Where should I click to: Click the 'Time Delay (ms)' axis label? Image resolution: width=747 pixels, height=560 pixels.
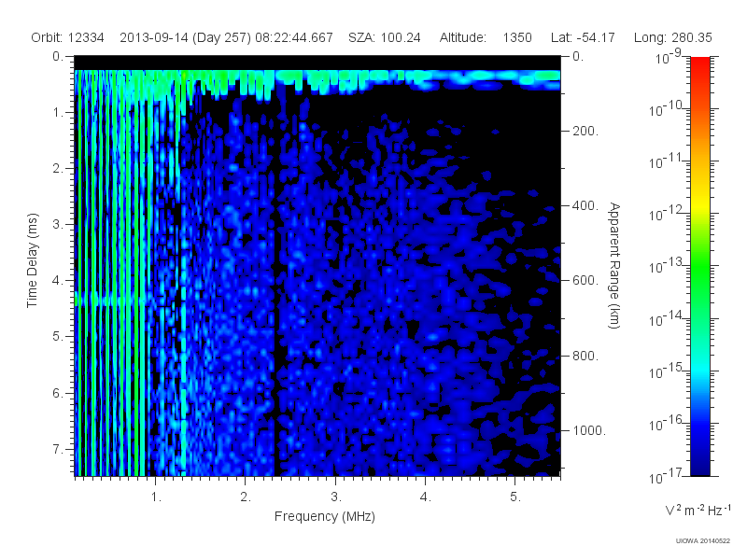(x=32, y=260)
